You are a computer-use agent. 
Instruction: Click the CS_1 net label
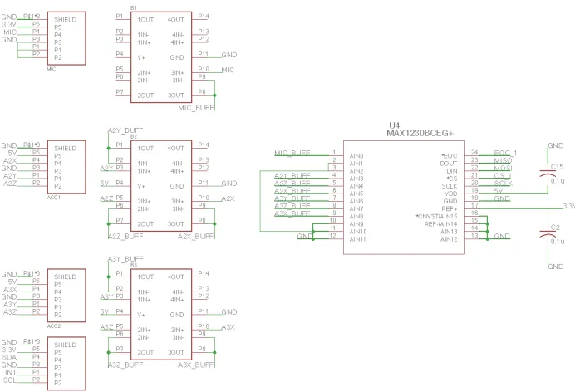(503, 176)
